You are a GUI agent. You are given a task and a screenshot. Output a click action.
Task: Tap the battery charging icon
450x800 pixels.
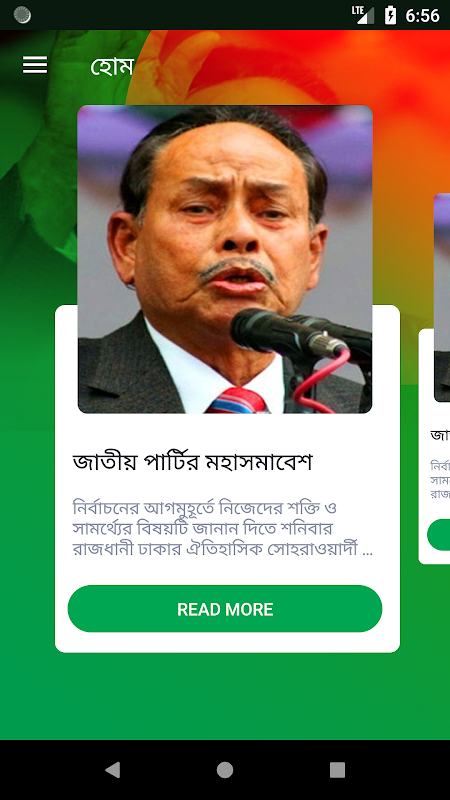[x=390, y=15]
